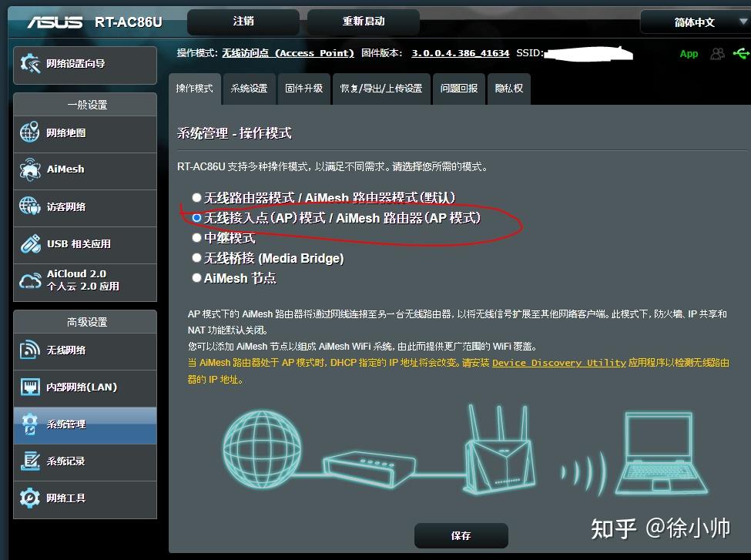Open the 网络地图 network map icon
The height and width of the screenshot is (560, 751).
[x=30, y=132]
